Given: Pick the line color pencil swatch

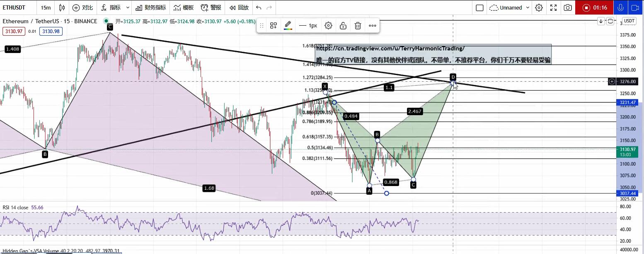Looking at the screenshot, I should pyautogui.click(x=288, y=26).
